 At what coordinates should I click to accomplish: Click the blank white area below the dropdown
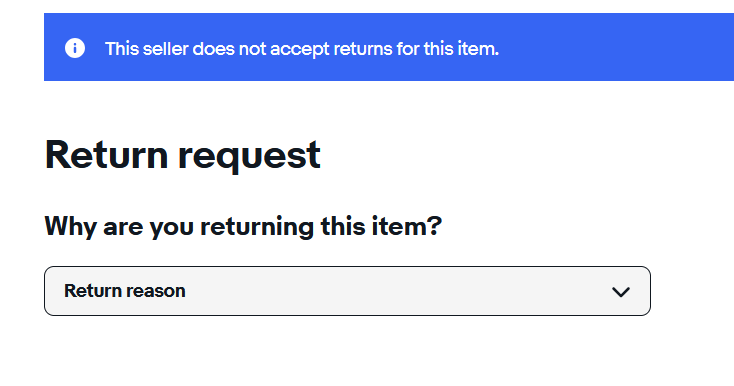click(x=347, y=351)
